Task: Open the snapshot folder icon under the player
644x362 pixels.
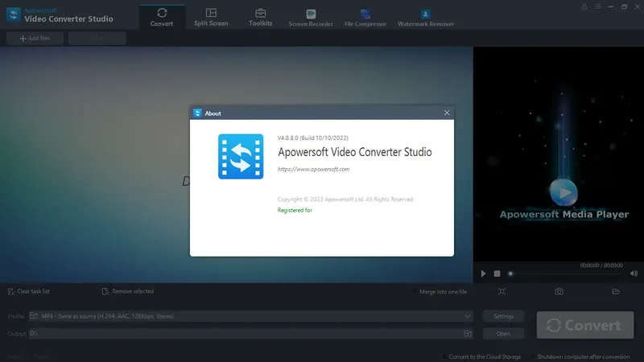Action: pyautogui.click(x=616, y=291)
